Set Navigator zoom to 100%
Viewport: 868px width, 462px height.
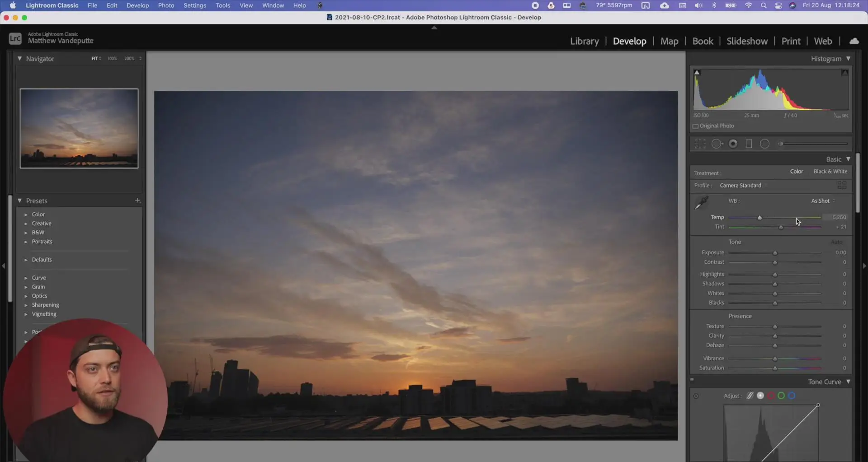pos(112,59)
